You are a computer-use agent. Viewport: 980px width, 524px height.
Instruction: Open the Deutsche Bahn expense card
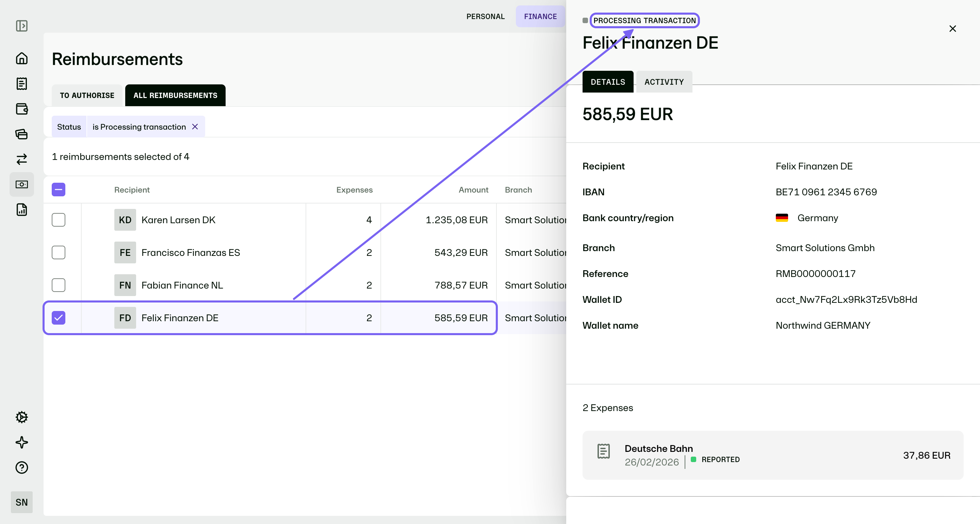[773, 455]
